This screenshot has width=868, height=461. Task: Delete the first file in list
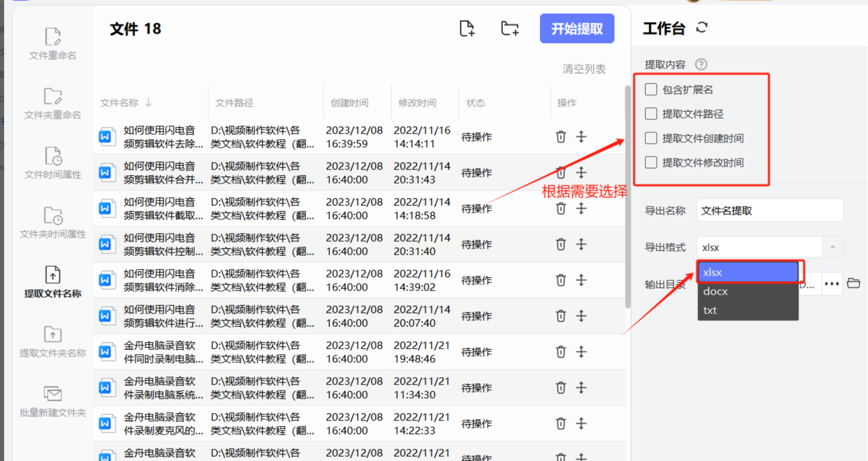560,136
